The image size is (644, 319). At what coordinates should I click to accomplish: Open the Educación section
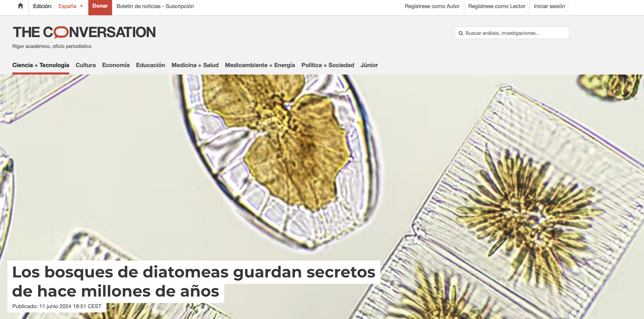[150, 65]
